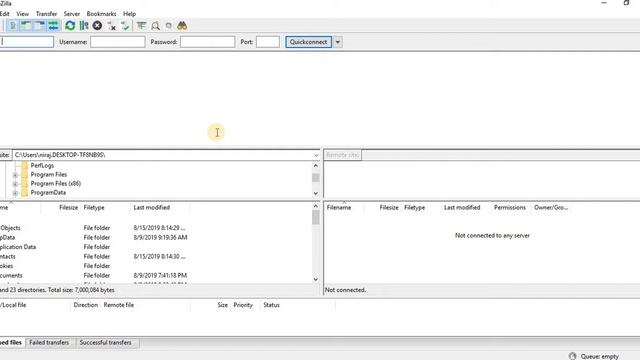Switch to the Failed transfers tab
Screen dimensions: 640x360
click(x=49, y=342)
